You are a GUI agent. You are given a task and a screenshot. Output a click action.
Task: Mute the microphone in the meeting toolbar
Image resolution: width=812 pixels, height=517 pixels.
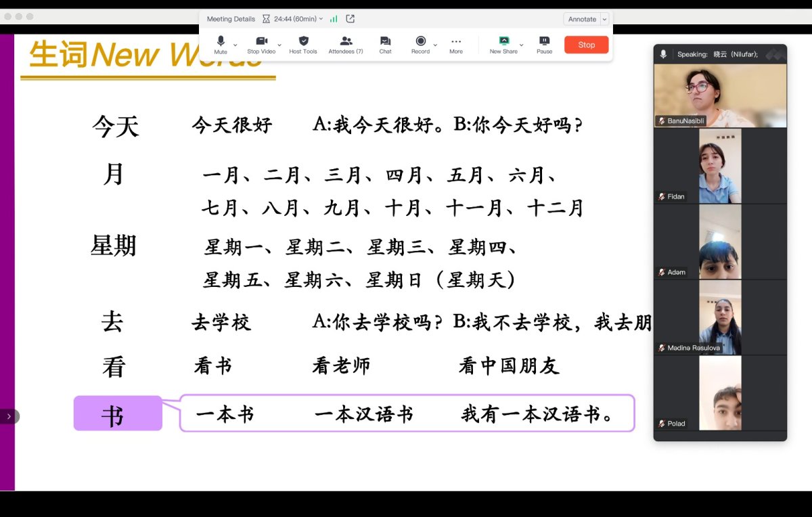pyautogui.click(x=221, y=45)
